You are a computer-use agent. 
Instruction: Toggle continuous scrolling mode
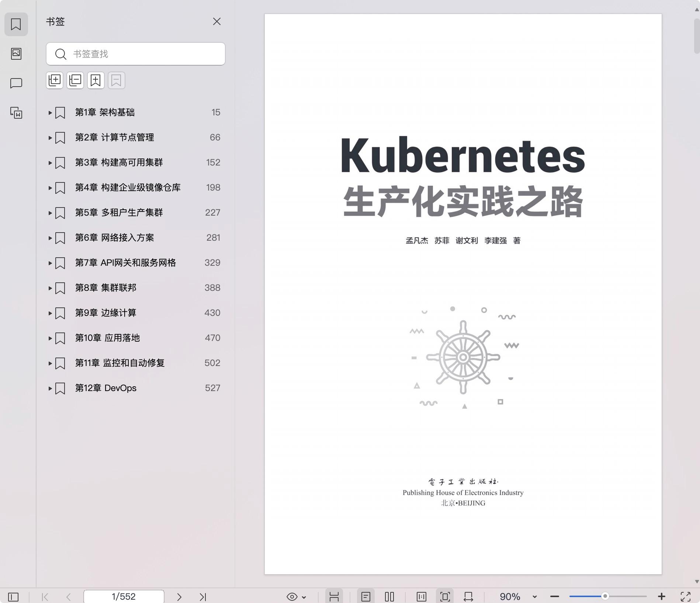point(334,597)
